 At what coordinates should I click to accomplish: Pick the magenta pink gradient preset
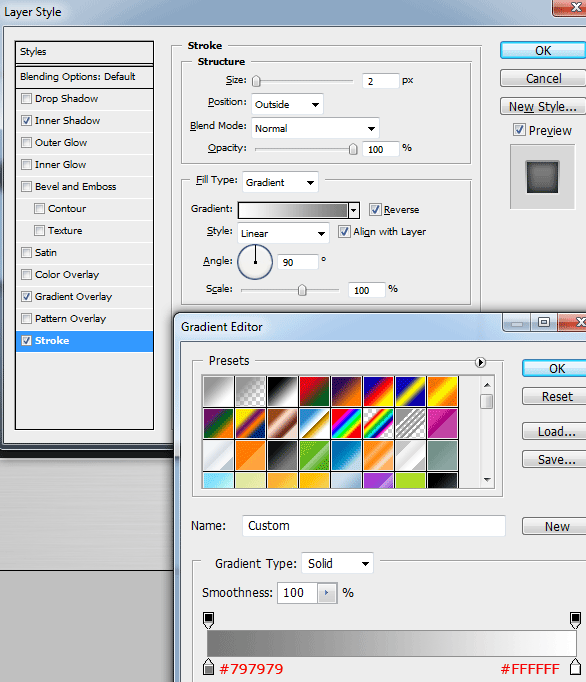[442, 423]
